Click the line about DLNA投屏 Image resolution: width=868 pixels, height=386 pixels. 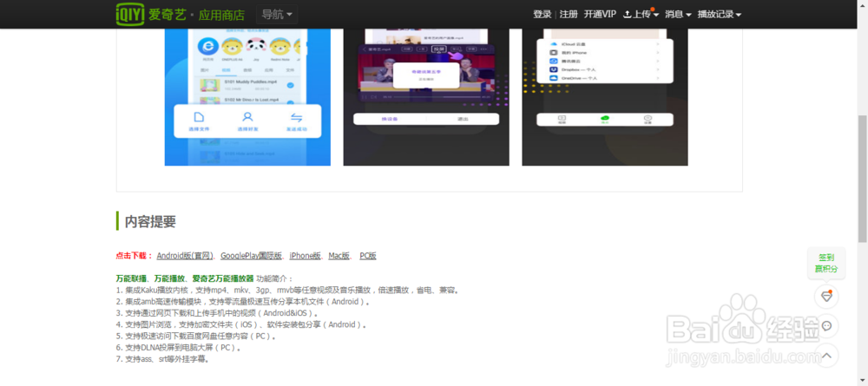178,347
